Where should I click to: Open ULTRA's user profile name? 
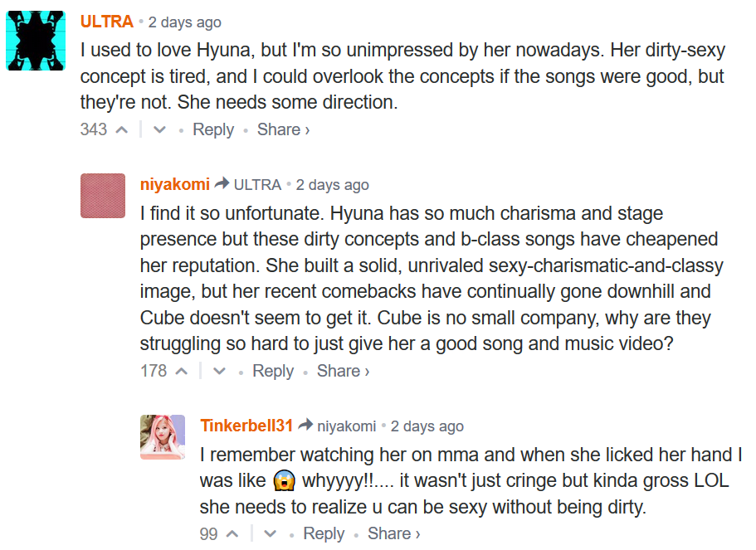click(107, 22)
